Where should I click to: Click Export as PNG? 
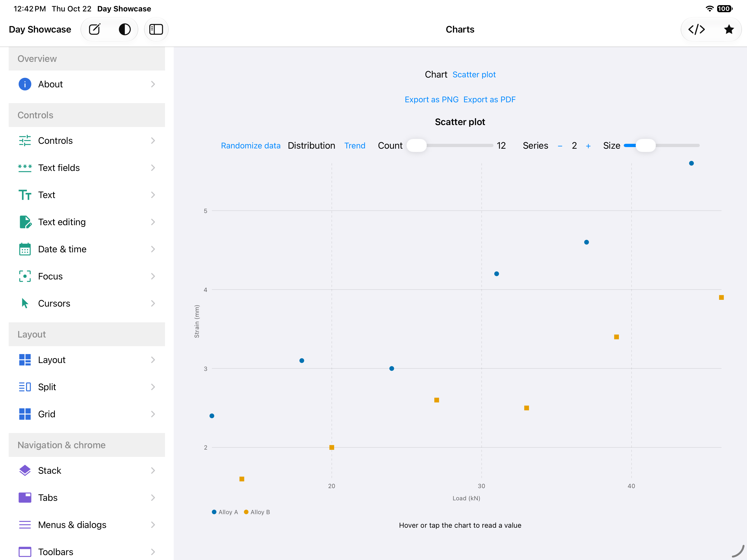click(x=432, y=100)
